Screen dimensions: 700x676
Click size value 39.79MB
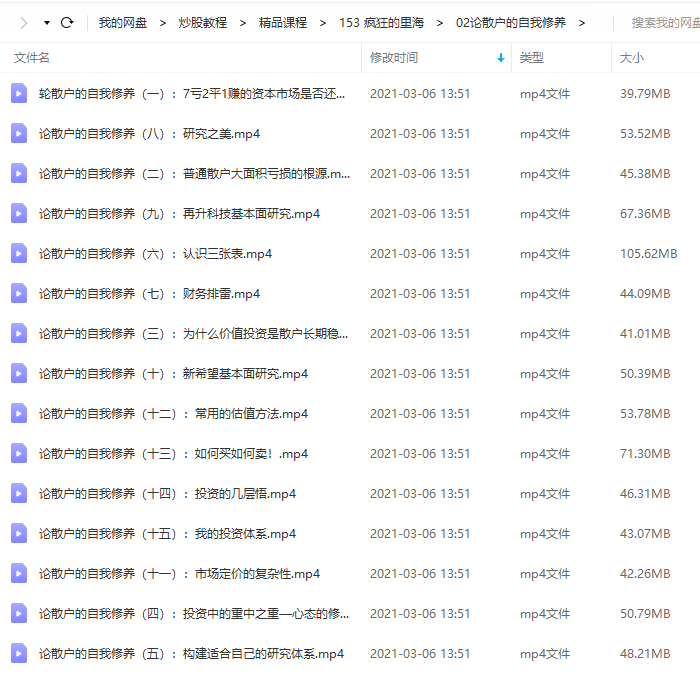645,94
